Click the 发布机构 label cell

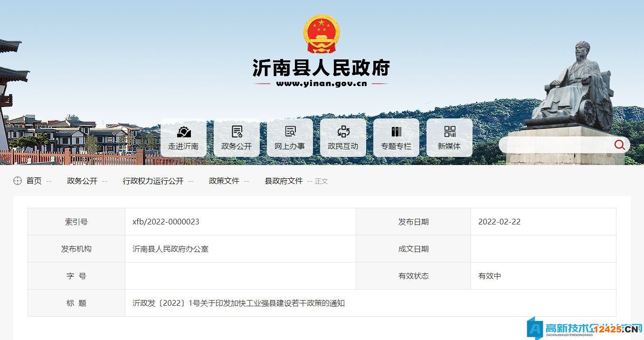(x=76, y=249)
